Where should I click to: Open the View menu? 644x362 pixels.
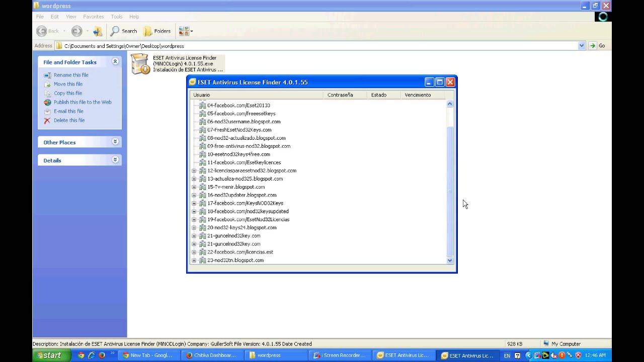click(71, 17)
